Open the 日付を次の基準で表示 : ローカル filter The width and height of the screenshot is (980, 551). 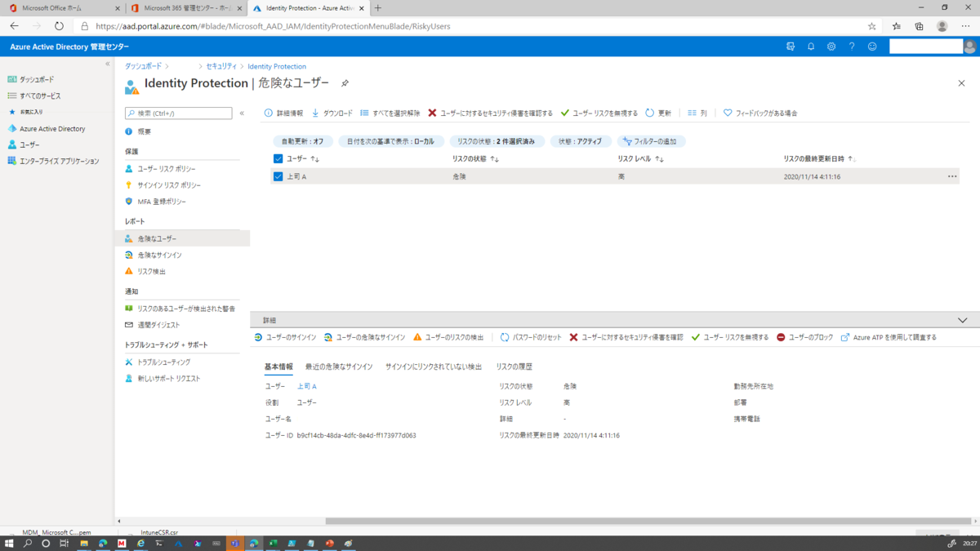[390, 141]
